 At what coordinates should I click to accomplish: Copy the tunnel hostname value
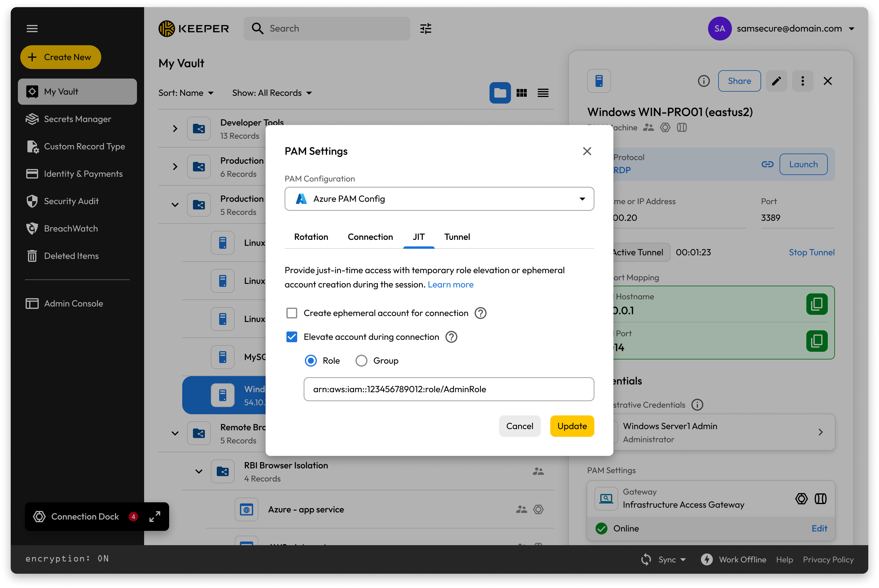(x=816, y=304)
